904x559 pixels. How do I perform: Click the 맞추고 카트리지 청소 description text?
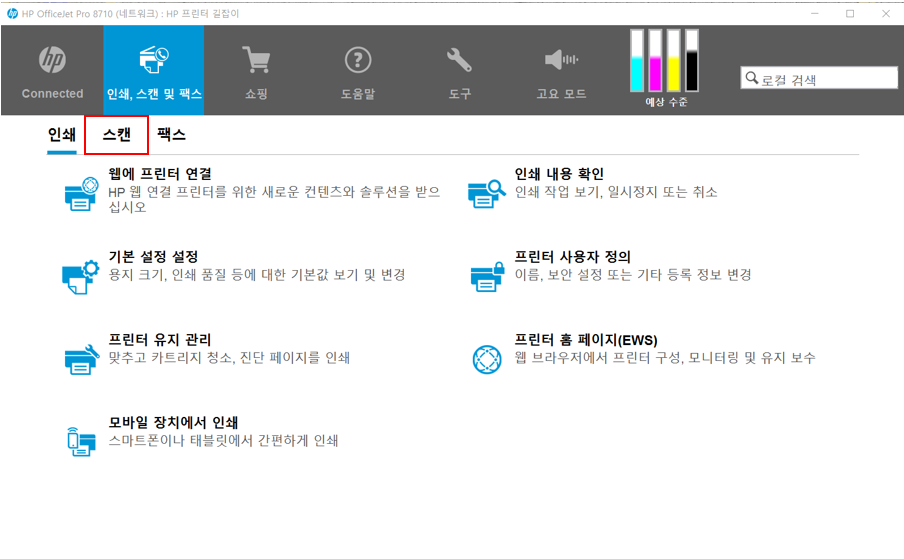(229, 358)
